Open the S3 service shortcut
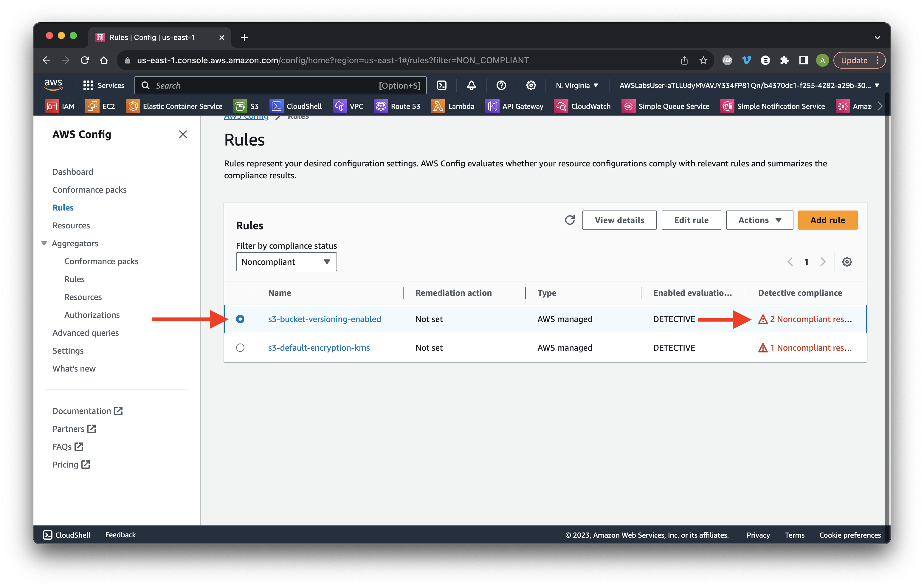Image resolution: width=924 pixels, height=588 pixels. [246, 106]
